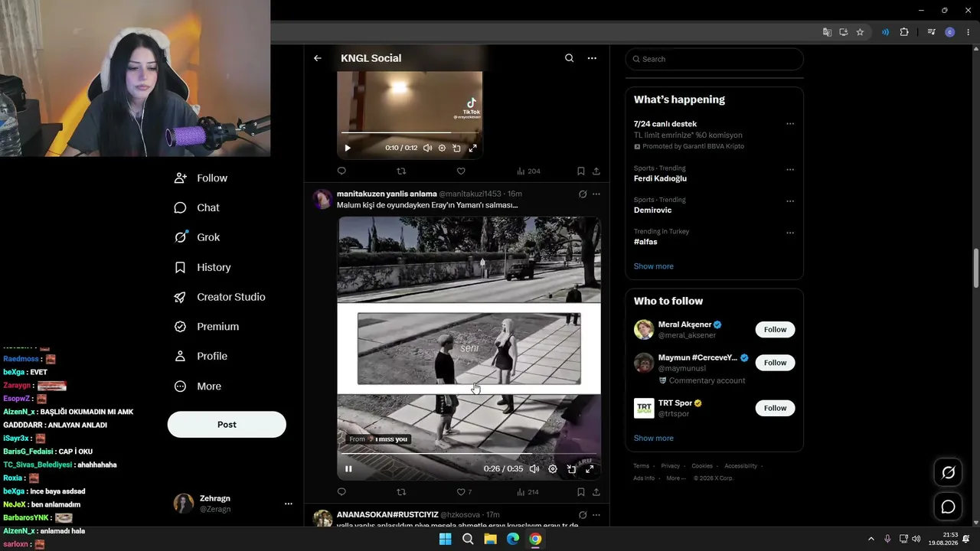
Task: Open more menu on ANANASOKAN post
Action: (596, 515)
